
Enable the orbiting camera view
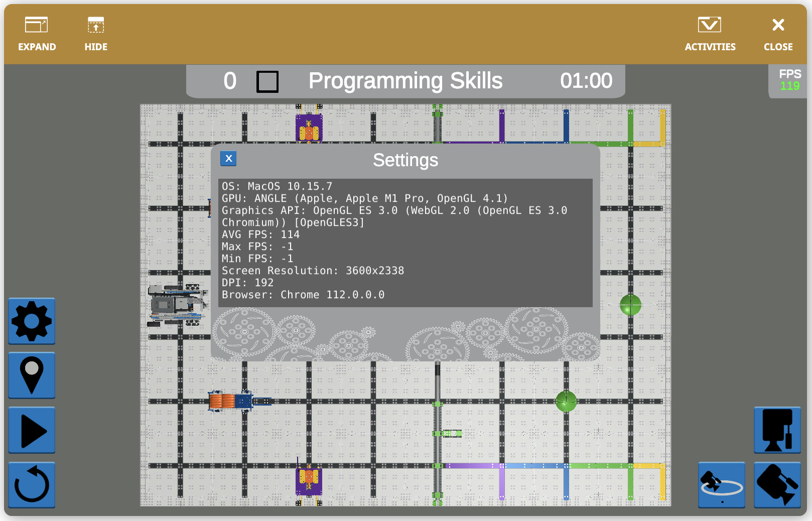click(x=721, y=485)
